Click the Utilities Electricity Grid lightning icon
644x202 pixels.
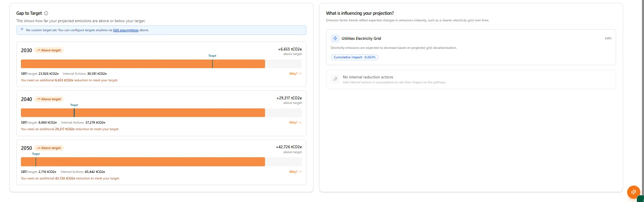coord(335,38)
